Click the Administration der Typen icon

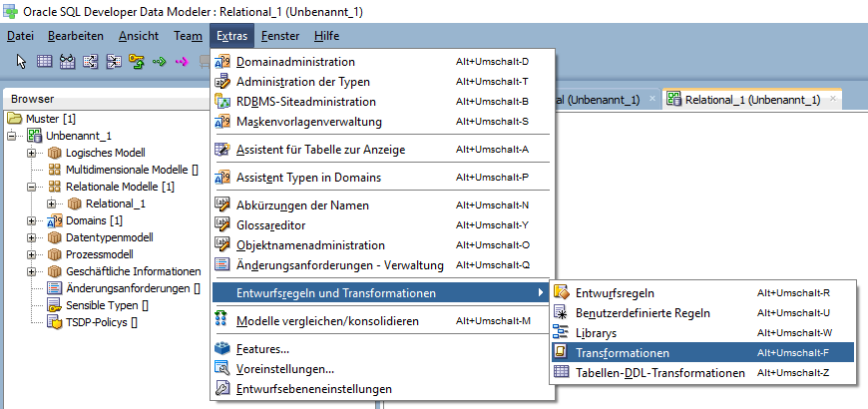221,82
